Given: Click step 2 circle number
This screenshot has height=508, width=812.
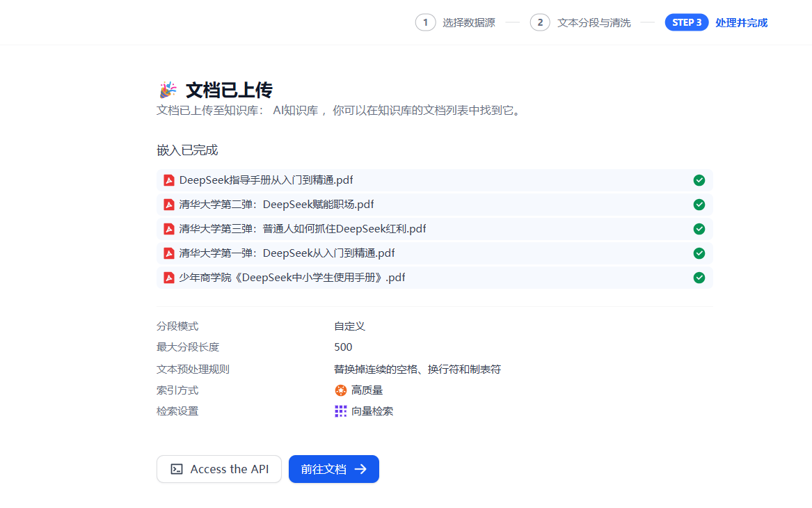Looking at the screenshot, I should click(x=540, y=22).
